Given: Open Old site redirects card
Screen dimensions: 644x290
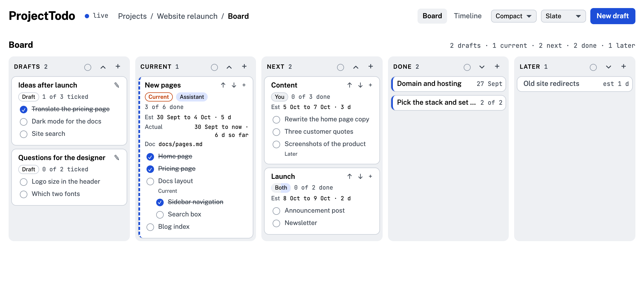Looking at the screenshot, I should click(x=575, y=84).
